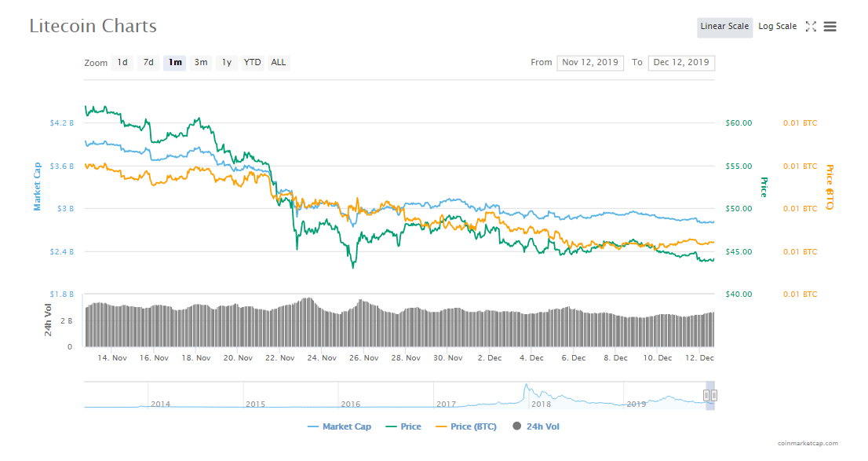Click the 2019 label in navigator

[x=636, y=404]
